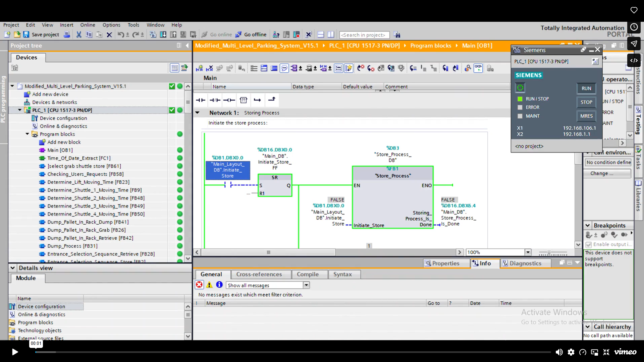
Task: Collapse Network 1 Storing Process
Action: pos(198,113)
